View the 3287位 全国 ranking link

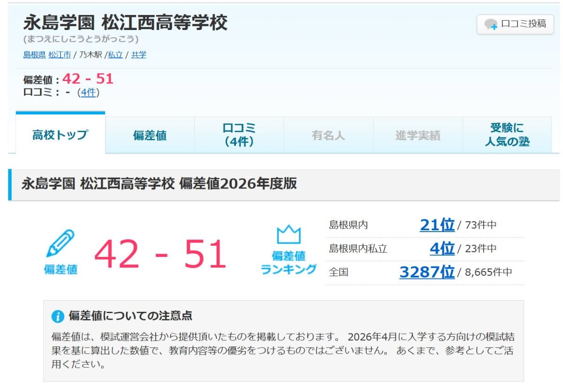pyautogui.click(x=426, y=272)
